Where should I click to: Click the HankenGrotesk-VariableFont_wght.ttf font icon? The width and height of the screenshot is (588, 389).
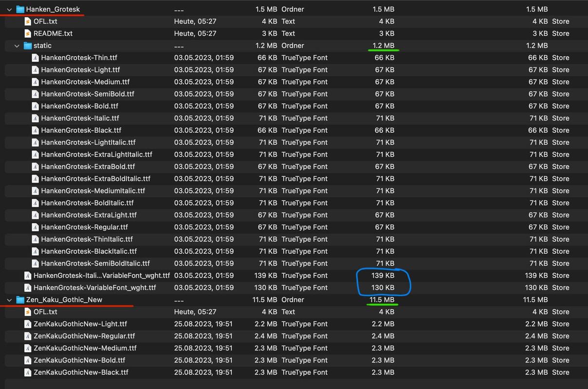[28, 288]
